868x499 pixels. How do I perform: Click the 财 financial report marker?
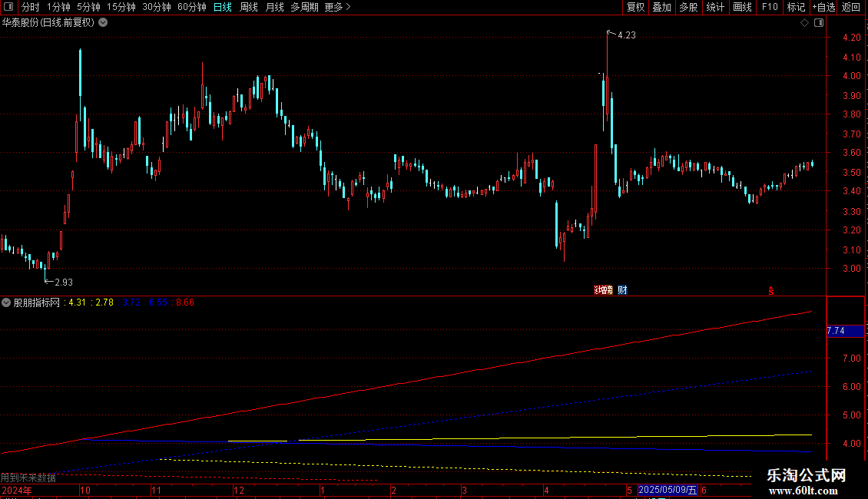point(622,290)
